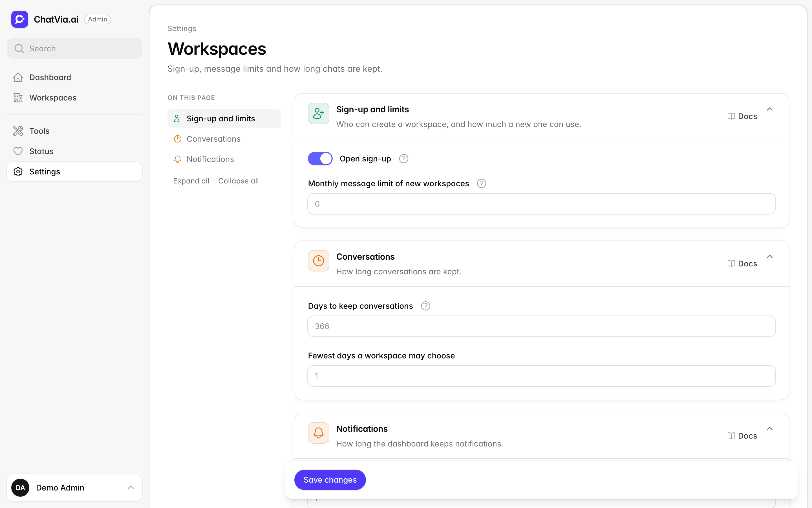Collapse the Conversations section chevron

pos(770,257)
